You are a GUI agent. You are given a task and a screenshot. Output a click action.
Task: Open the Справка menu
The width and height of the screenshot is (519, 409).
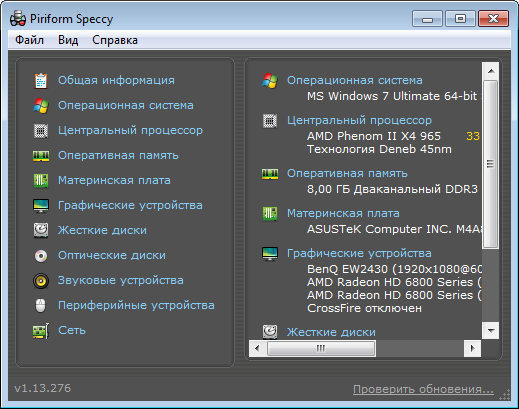pyautogui.click(x=115, y=40)
